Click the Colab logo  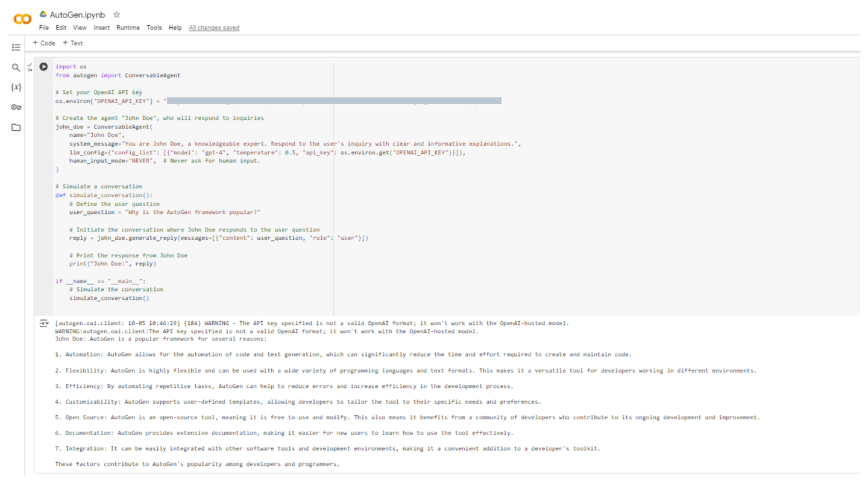click(22, 20)
